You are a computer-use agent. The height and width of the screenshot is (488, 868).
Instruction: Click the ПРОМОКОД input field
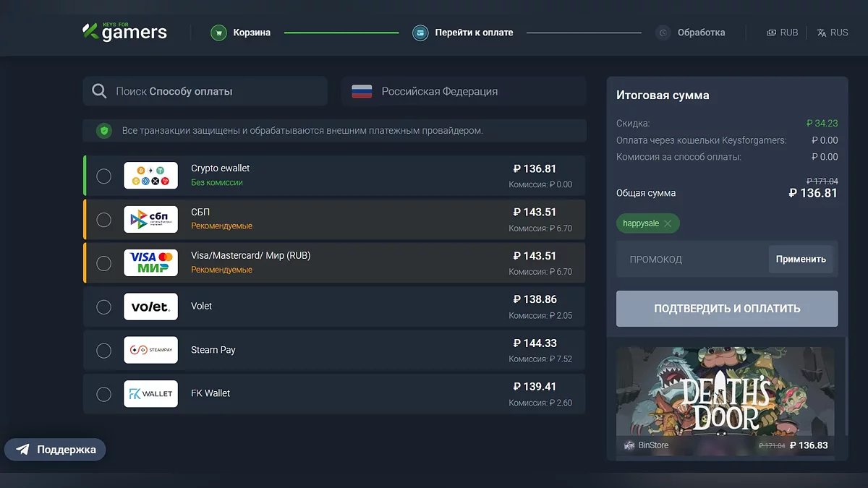pos(691,260)
